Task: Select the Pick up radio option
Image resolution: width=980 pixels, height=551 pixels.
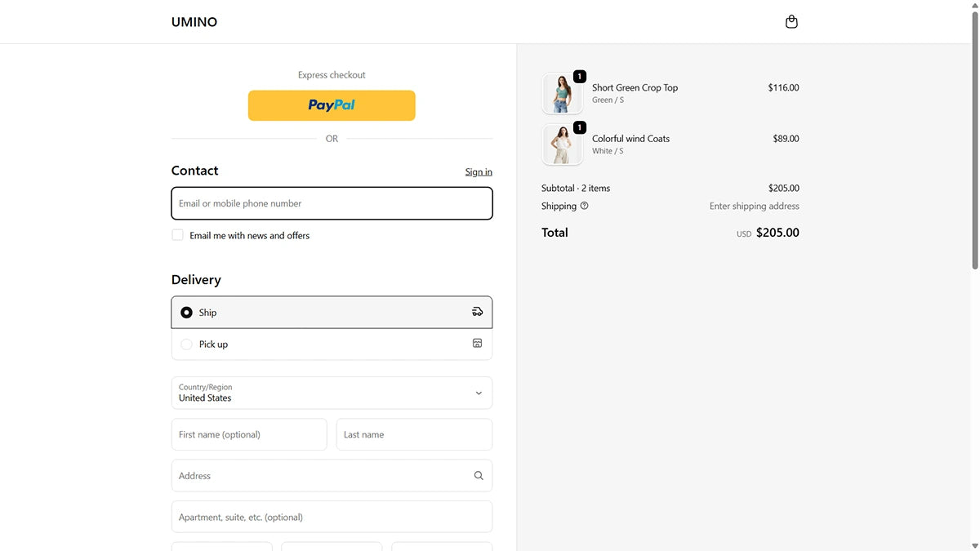Action: 186,344
